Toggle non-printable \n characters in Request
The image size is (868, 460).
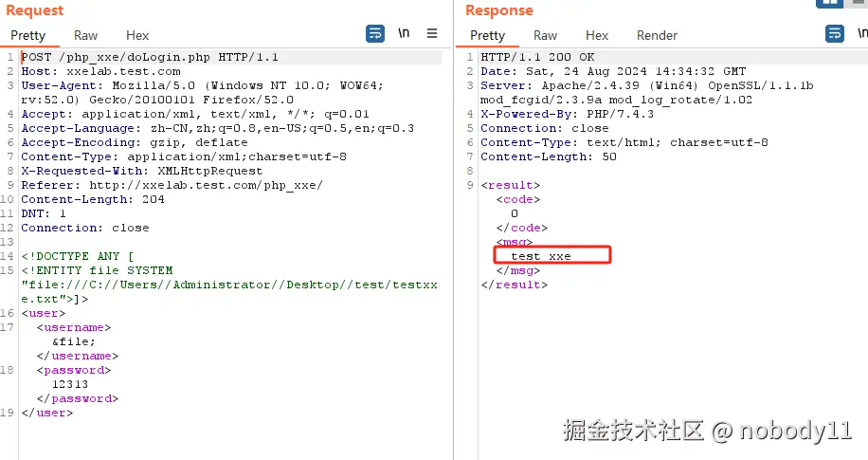[404, 33]
